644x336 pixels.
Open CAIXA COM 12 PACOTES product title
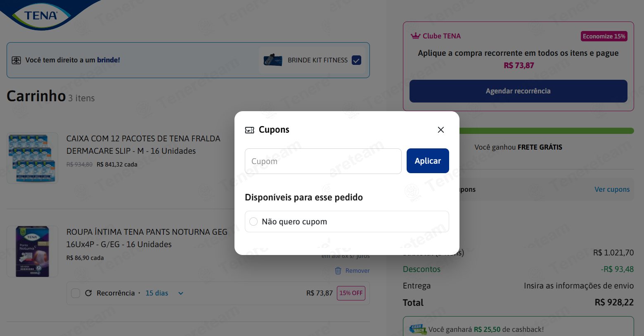143,145
